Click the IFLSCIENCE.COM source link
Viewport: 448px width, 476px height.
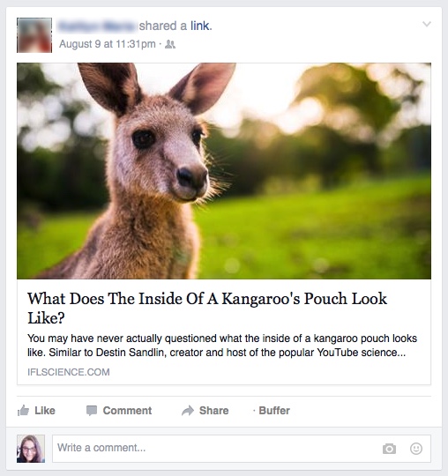click(x=68, y=372)
